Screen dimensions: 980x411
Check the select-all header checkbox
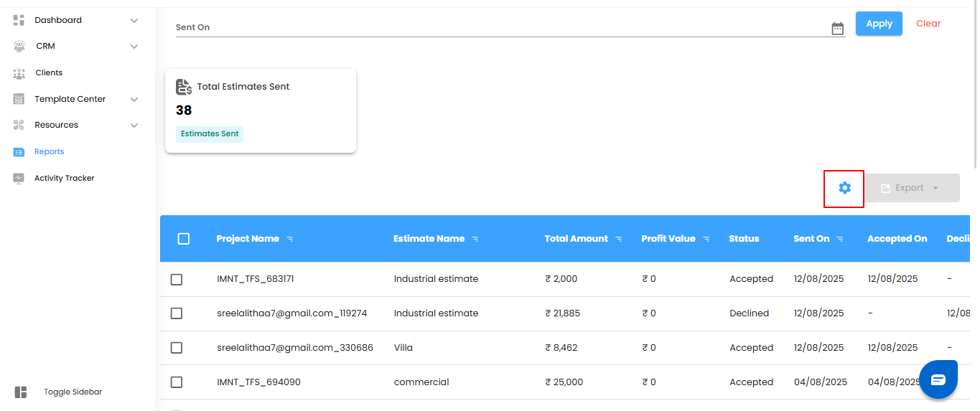coord(184,239)
